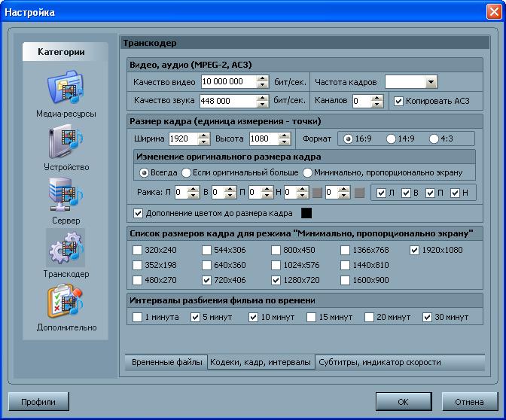
Task: Click the Ширина width input field
Action: click(x=182, y=138)
